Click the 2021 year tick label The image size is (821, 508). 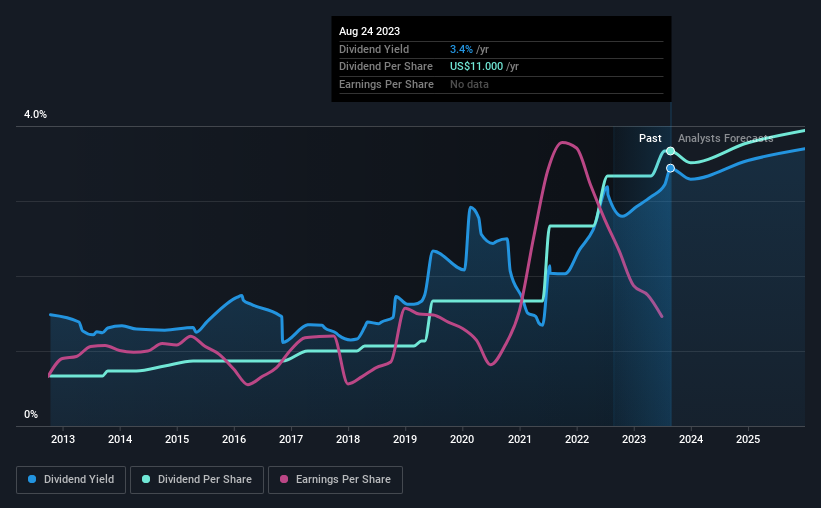pyautogui.click(x=519, y=439)
